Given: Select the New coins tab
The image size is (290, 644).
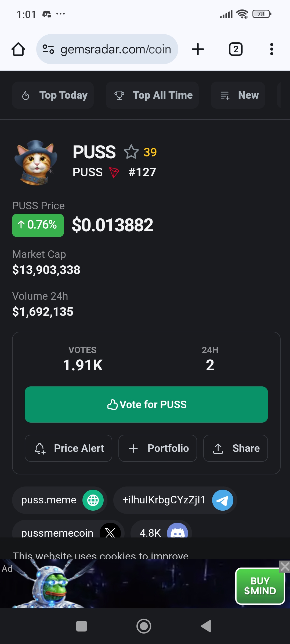Looking at the screenshot, I should pos(238,95).
